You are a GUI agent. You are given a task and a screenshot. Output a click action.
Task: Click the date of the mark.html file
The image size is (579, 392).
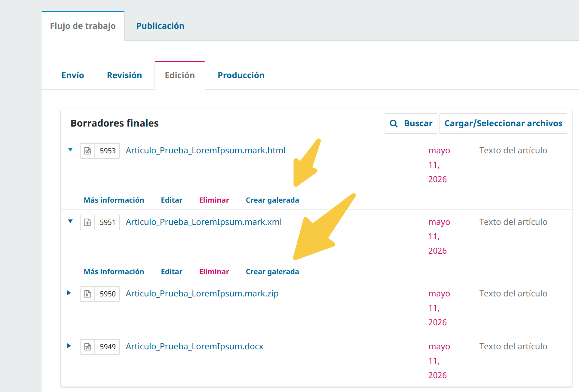pyautogui.click(x=439, y=165)
